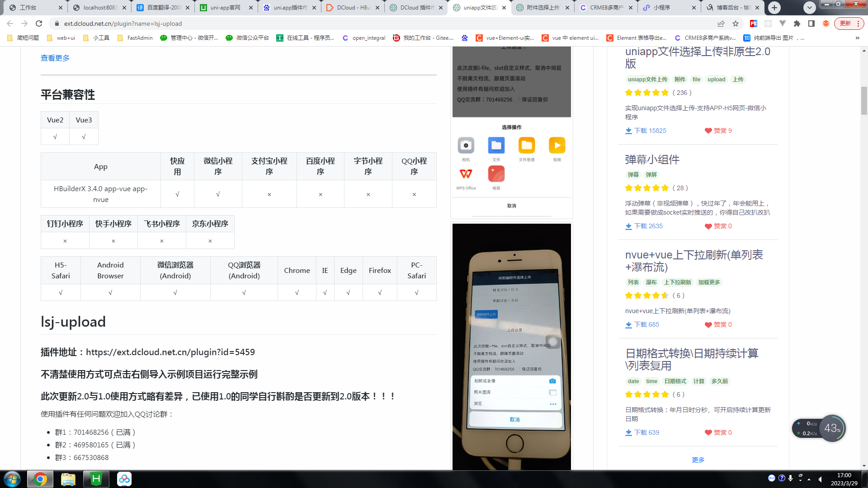Open the share page icon in the address bar
The image size is (868, 488).
click(721, 23)
